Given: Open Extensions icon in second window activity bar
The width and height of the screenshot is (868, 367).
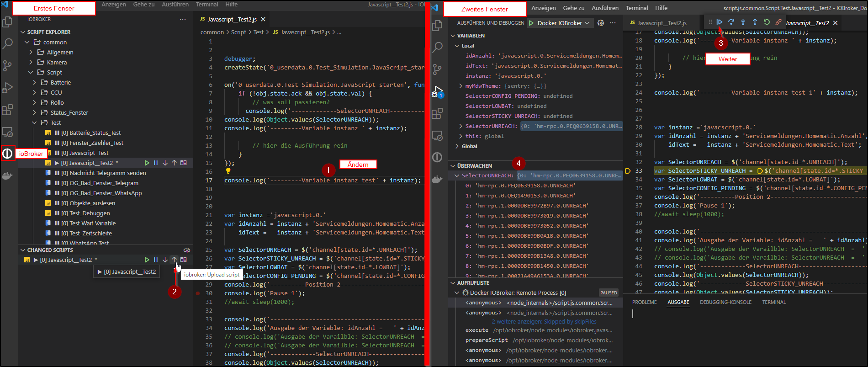Looking at the screenshot, I should 437,113.
